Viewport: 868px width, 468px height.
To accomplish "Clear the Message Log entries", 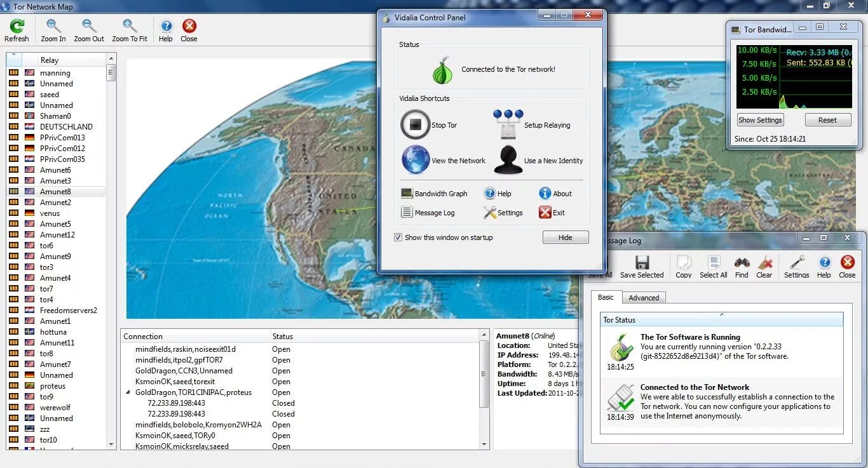I will click(x=764, y=267).
